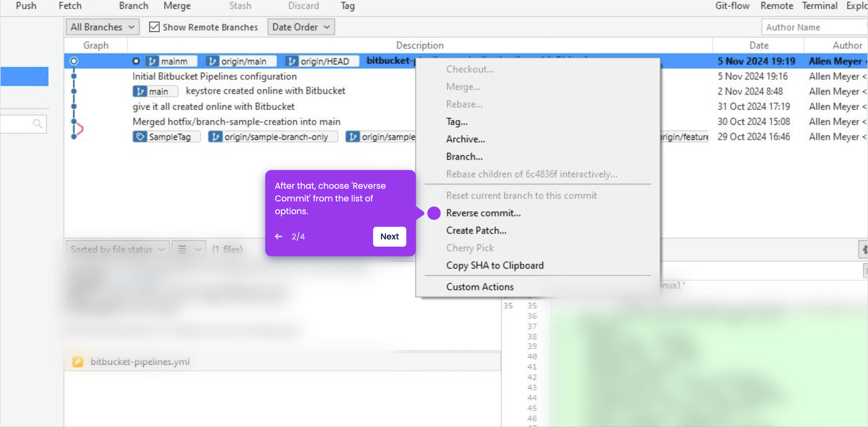This screenshot has width=868, height=427.
Task: Open the Date Order dropdown
Action: coord(301,27)
